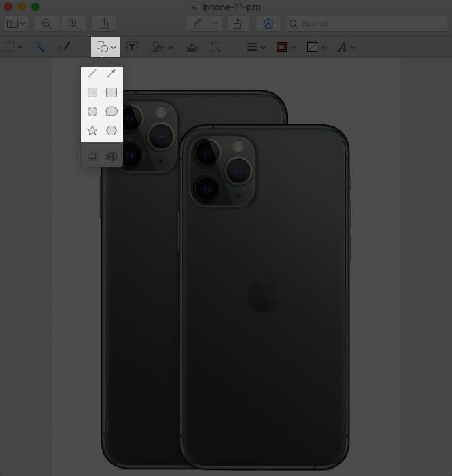Image resolution: width=452 pixels, height=476 pixels.
Task: Open the sidebar View menu
Action: point(16,24)
